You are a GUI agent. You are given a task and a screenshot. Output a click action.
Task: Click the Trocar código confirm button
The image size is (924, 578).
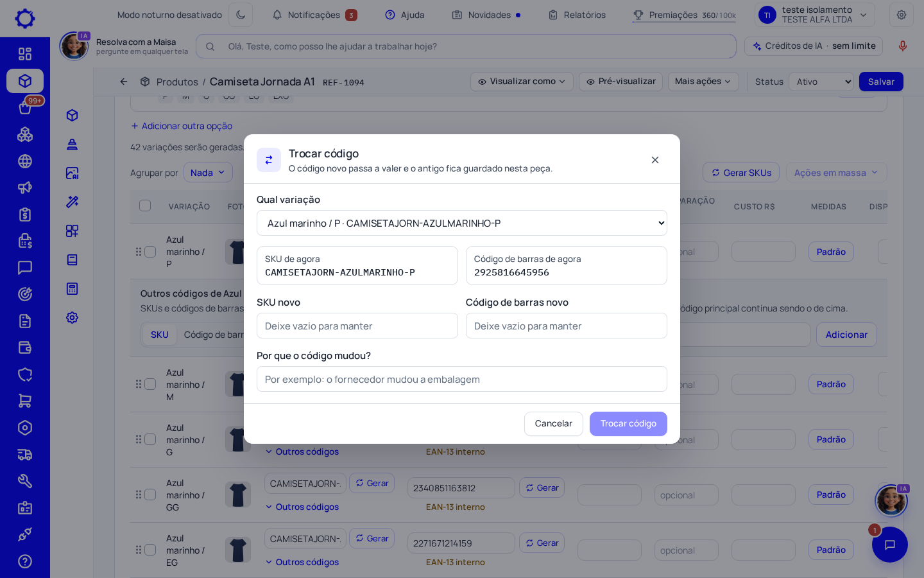[x=628, y=424]
